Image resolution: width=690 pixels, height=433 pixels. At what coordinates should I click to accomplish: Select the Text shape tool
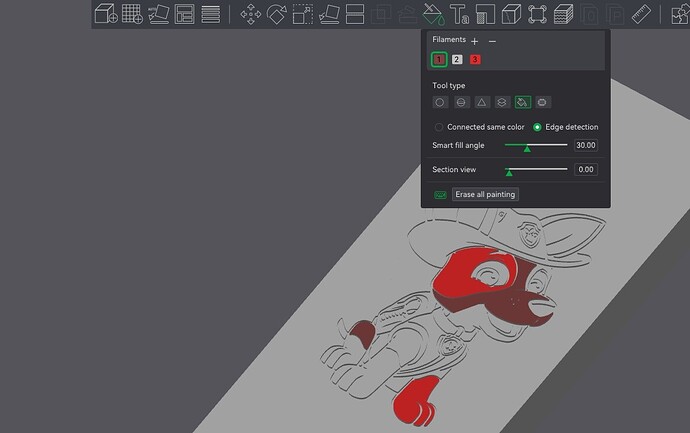459,15
